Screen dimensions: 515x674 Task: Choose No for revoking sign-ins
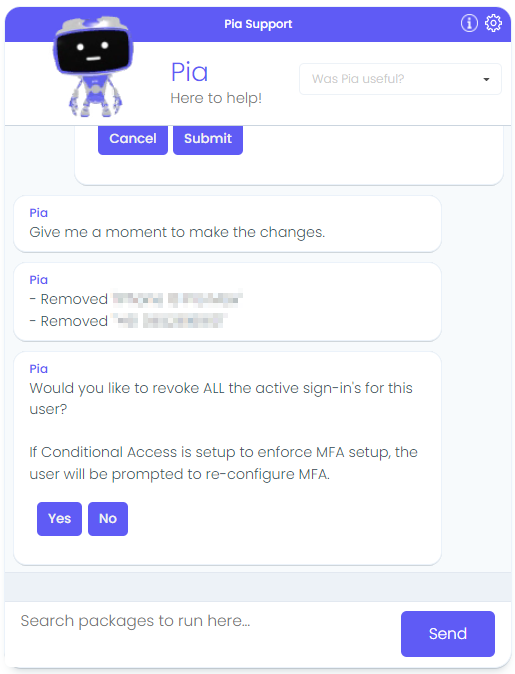pyautogui.click(x=108, y=519)
